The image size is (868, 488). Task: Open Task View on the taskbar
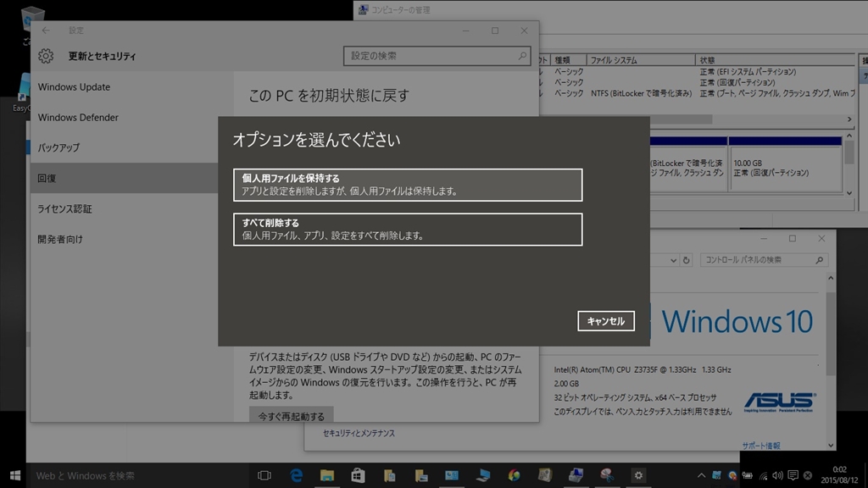[x=264, y=475]
